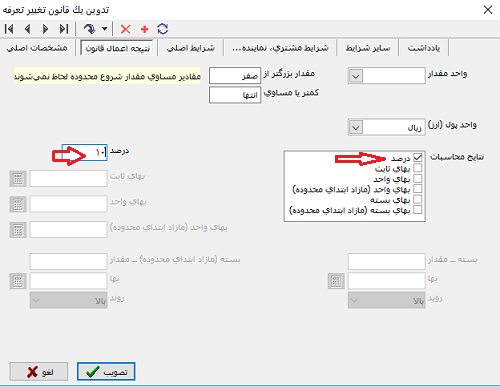Go to next record arrow
The image size is (500, 387).
45,29
